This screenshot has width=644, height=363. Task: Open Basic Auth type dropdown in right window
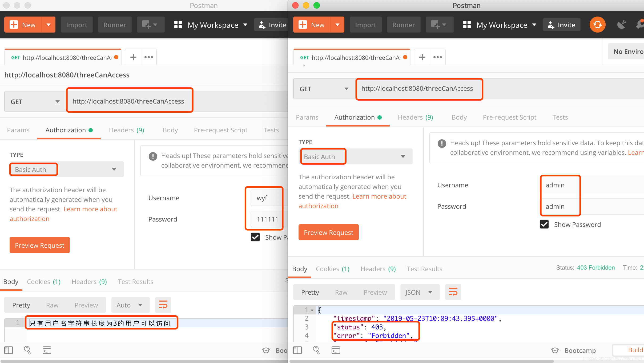tap(356, 157)
